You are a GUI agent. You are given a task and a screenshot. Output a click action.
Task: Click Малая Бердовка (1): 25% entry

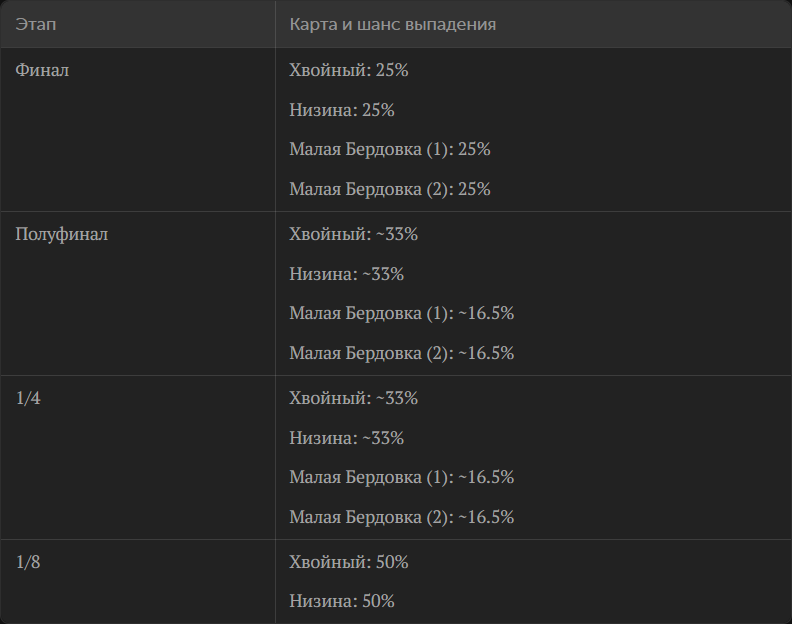click(390, 149)
